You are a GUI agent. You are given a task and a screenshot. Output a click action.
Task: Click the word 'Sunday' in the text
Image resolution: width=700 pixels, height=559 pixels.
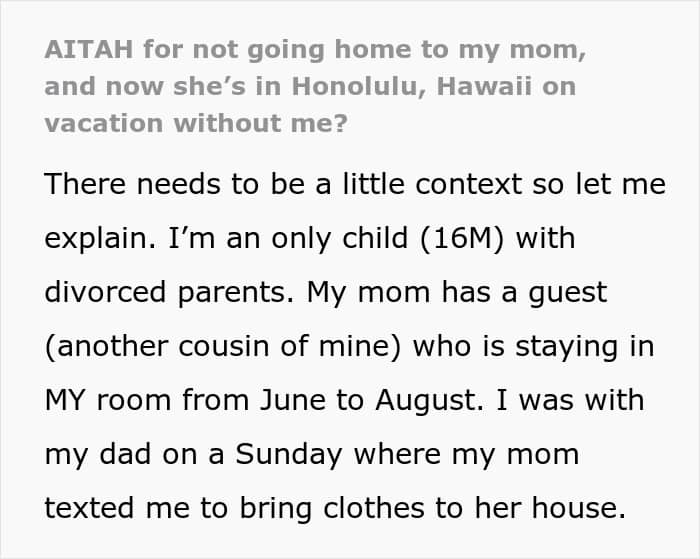(x=288, y=455)
